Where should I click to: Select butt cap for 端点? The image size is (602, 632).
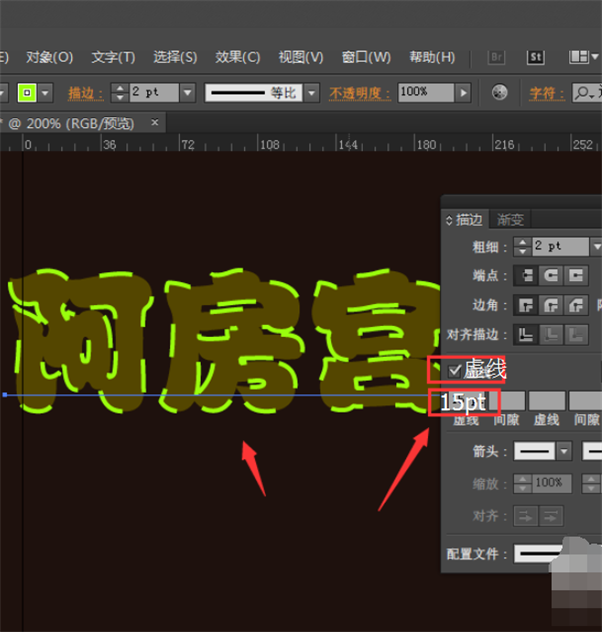click(526, 276)
